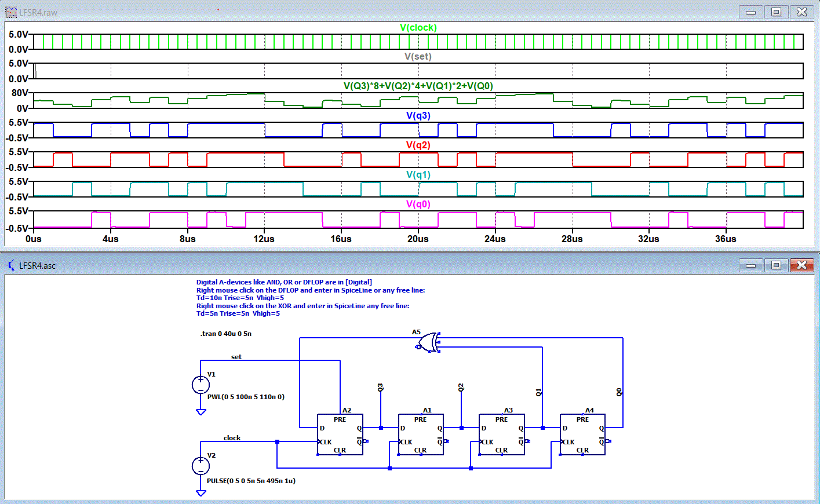Click the V(q3) trace label
The image size is (820, 504).
tap(418, 115)
